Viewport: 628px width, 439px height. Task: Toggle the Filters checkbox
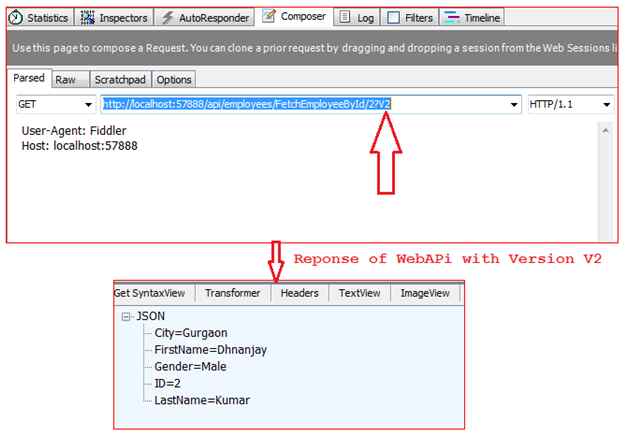(393, 18)
